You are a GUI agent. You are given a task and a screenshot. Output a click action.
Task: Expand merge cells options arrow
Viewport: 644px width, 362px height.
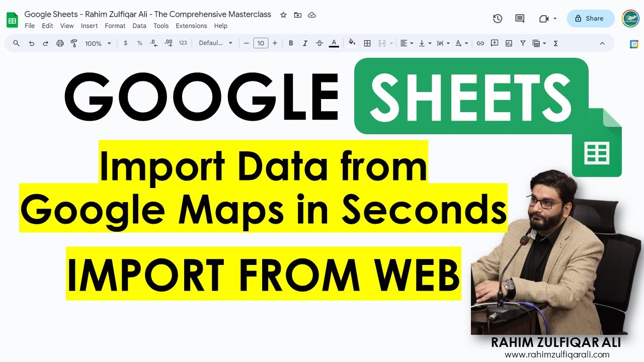click(391, 43)
